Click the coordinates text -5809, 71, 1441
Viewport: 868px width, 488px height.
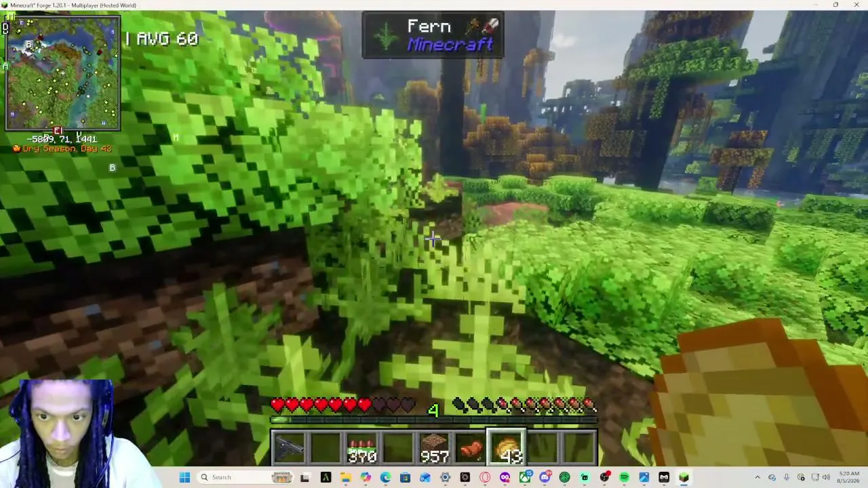(61, 139)
